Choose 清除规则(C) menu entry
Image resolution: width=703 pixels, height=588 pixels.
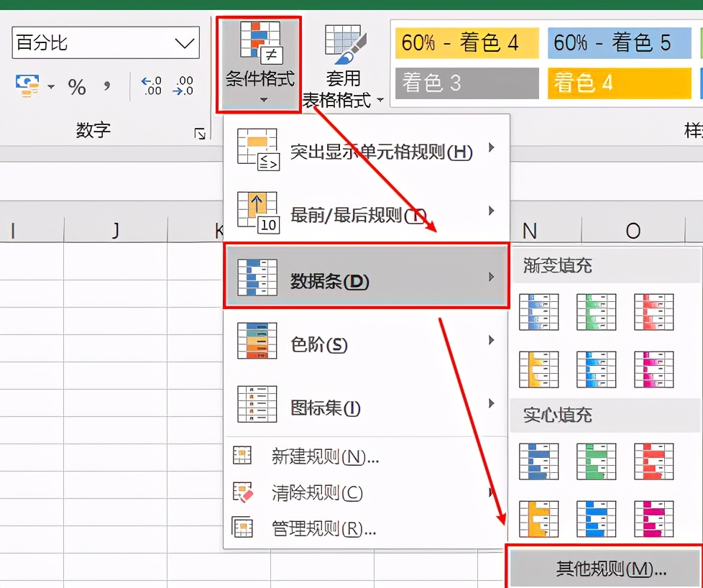(x=367, y=492)
